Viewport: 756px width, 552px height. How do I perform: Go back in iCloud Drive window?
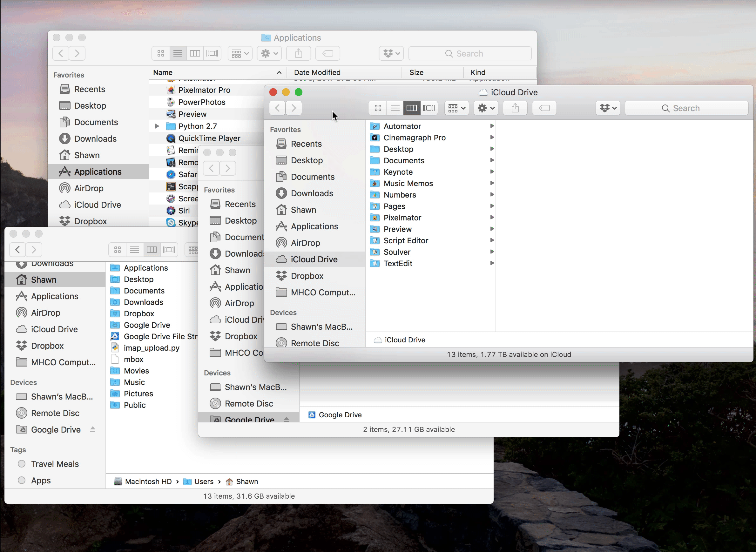coord(277,108)
